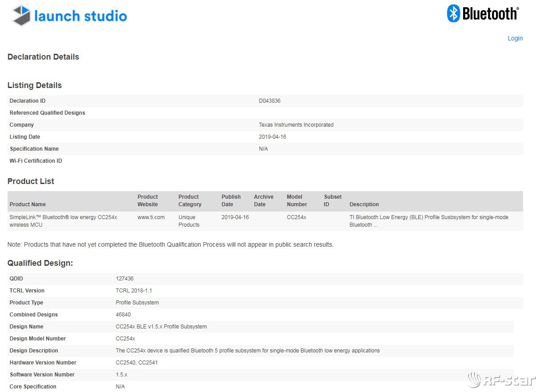Select Texas Instruments Incorporated company value

pos(296,125)
